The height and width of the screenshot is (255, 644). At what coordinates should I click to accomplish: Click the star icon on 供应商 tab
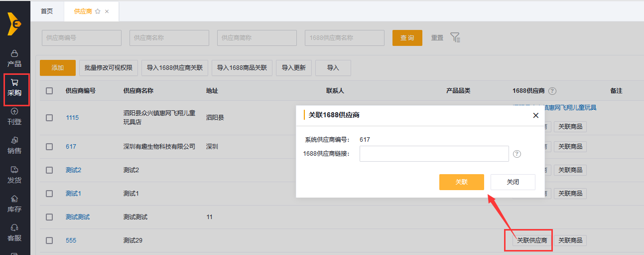[x=98, y=11]
